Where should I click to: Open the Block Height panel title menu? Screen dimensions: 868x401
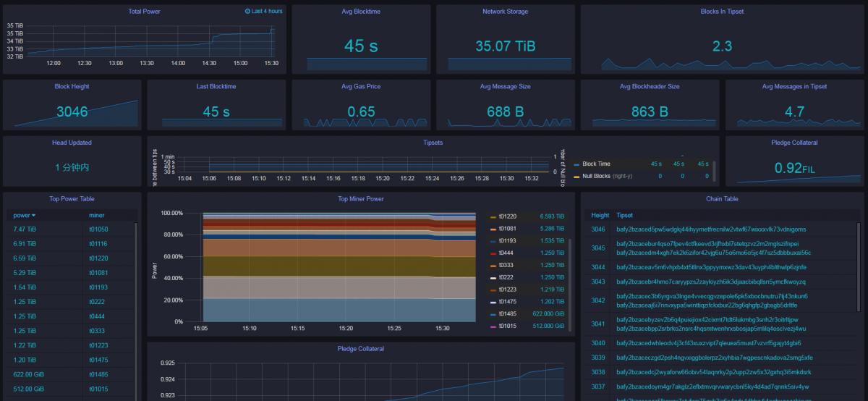[x=72, y=86]
